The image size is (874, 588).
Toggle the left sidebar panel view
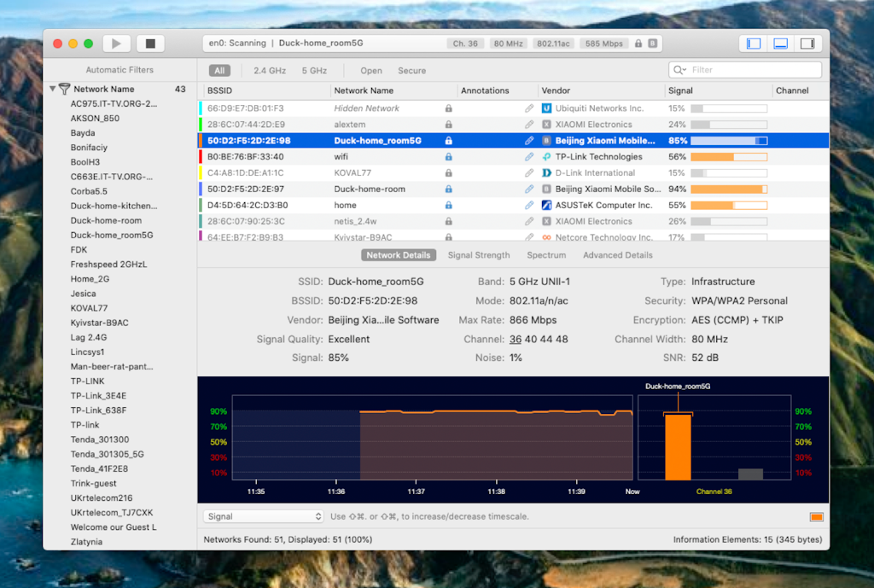754,44
